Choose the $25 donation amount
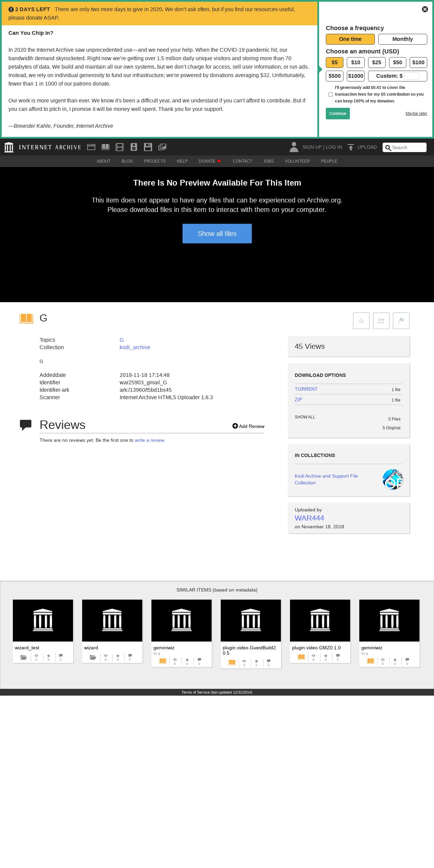Viewport: 434px width, 868px height. (377, 63)
